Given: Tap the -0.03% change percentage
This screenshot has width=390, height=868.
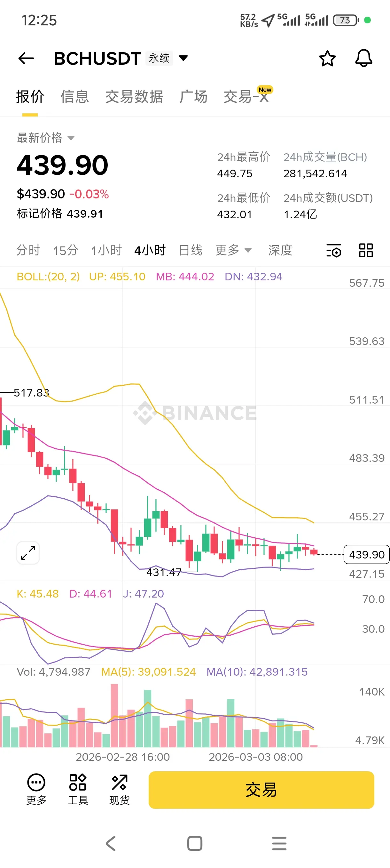Looking at the screenshot, I should pos(89,194).
